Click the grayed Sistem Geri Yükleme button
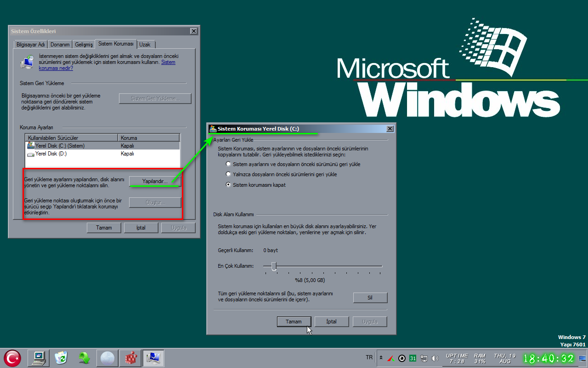The height and width of the screenshot is (368, 588). [x=155, y=98]
